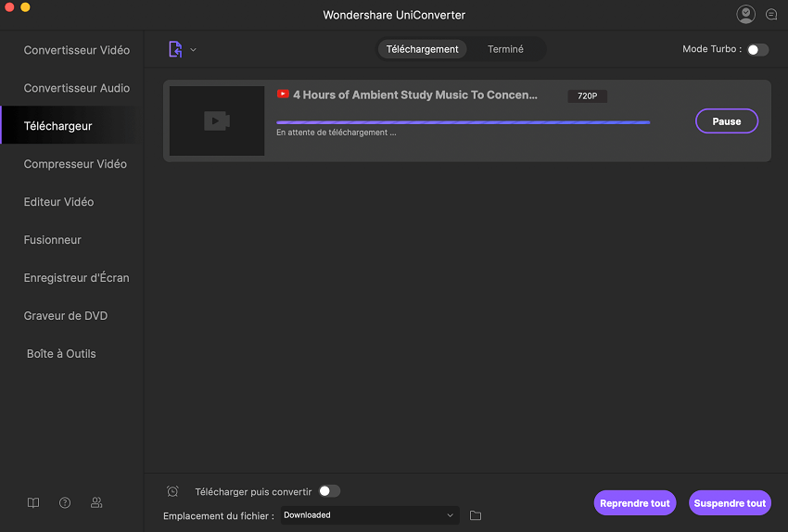Viewport: 788px width, 532px height.
Task: Open output folder icon next to Downloaded
Action: click(x=476, y=515)
